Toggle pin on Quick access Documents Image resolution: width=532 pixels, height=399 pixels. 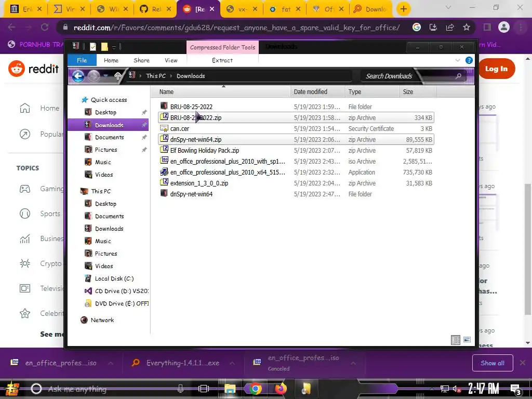click(x=144, y=137)
